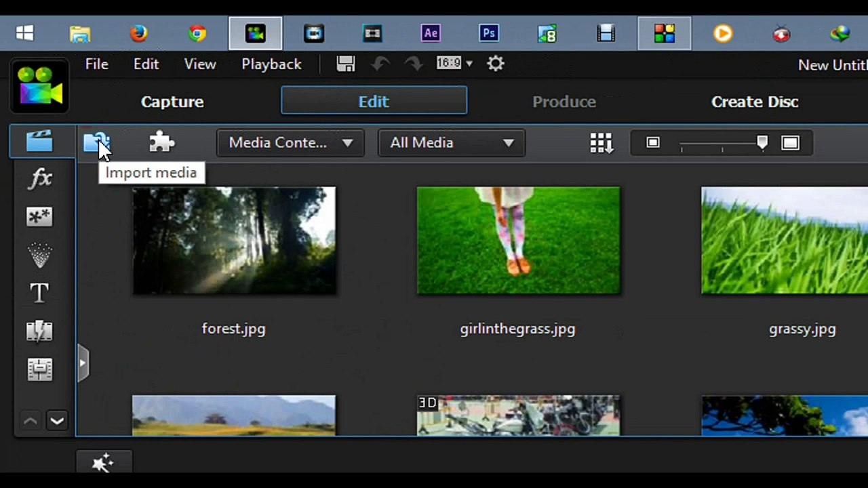Open the settings gear icon
Image resolution: width=868 pixels, height=488 pixels.
pyautogui.click(x=496, y=64)
